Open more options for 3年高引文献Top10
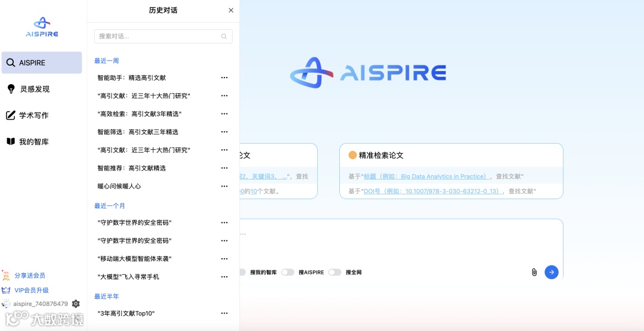 224,313
